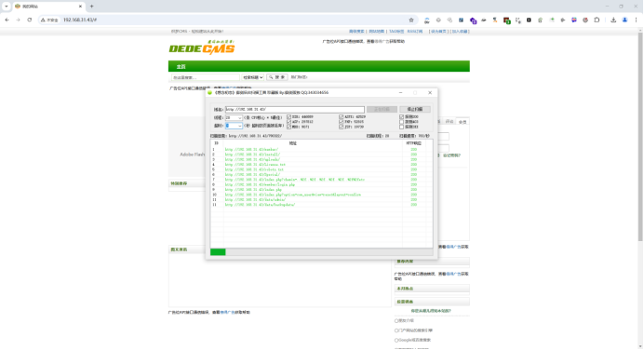
Task: Click the green icon in scanner title bar
Action: 210,93
